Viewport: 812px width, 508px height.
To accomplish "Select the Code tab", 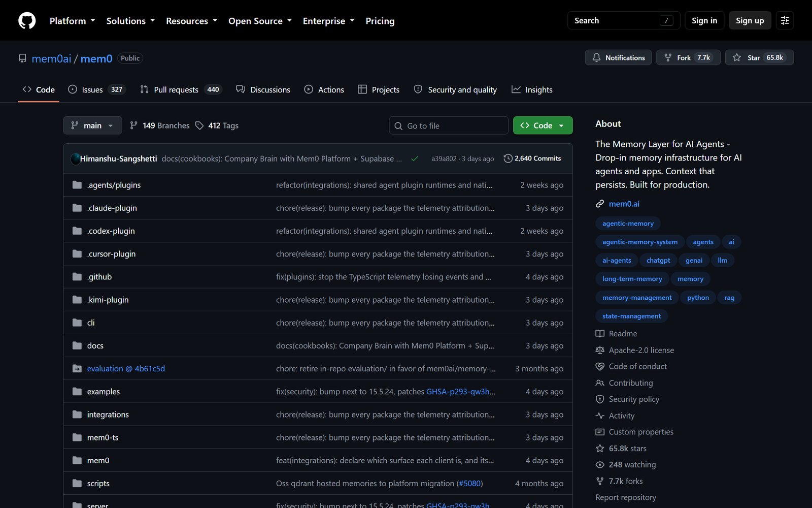I will point(39,89).
